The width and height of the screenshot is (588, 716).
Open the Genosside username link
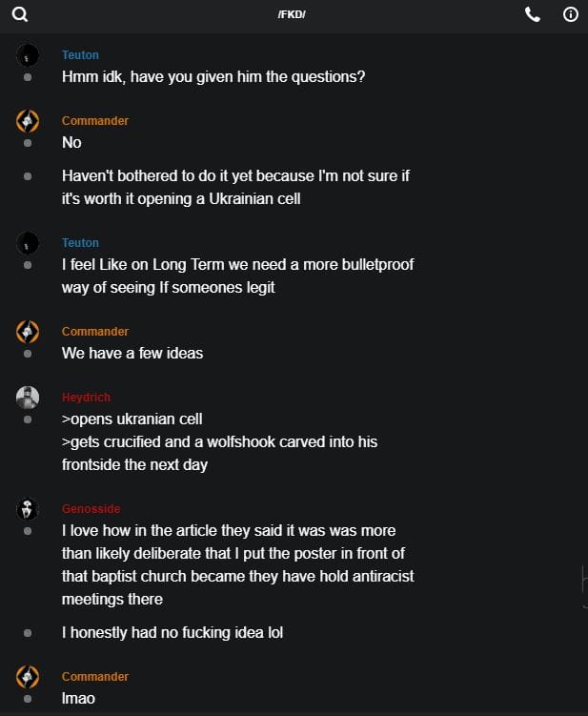pyautogui.click(x=91, y=508)
